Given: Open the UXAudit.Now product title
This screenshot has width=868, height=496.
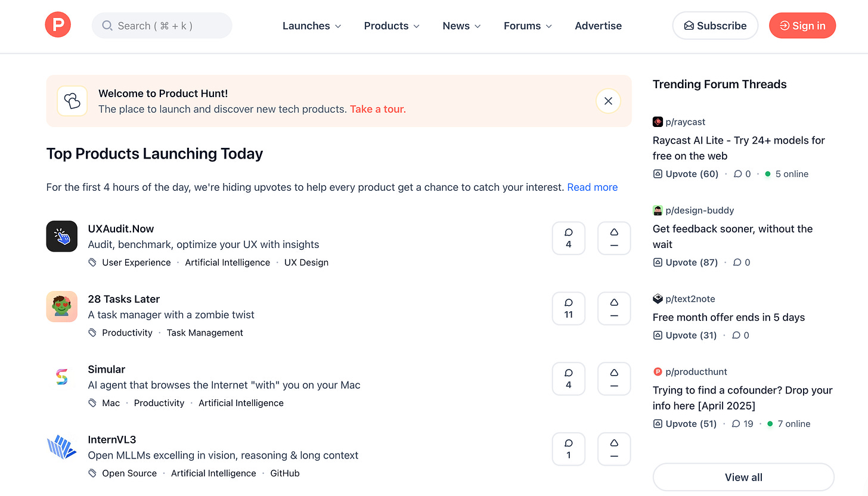Looking at the screenshot, I should (120, 229).
